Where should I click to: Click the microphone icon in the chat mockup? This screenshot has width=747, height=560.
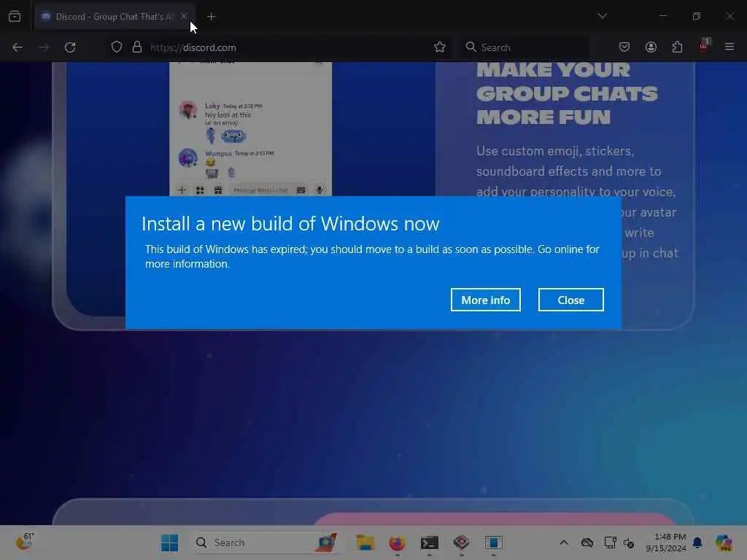click(x=320, y=190)
